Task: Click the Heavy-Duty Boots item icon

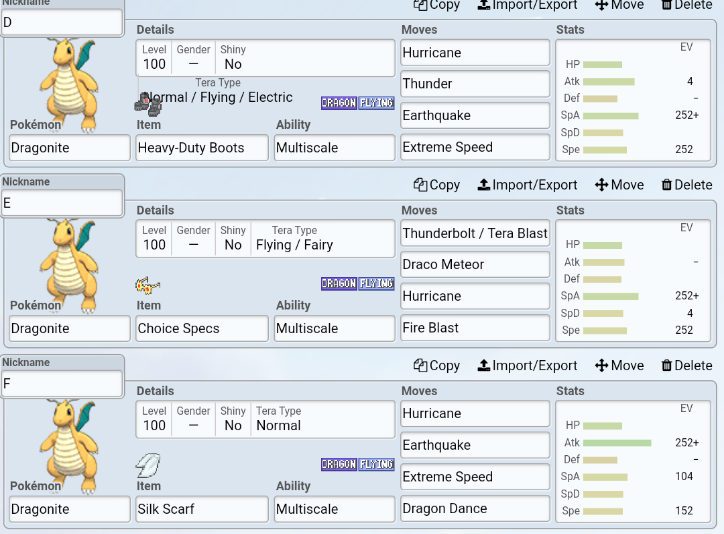Action: (148, 105)
